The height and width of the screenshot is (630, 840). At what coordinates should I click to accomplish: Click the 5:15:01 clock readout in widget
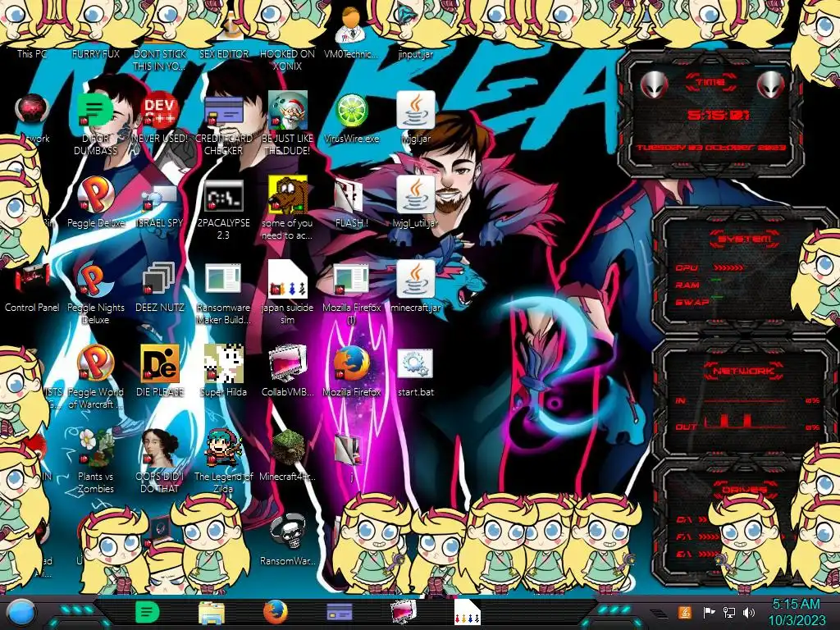pos(719,115)
